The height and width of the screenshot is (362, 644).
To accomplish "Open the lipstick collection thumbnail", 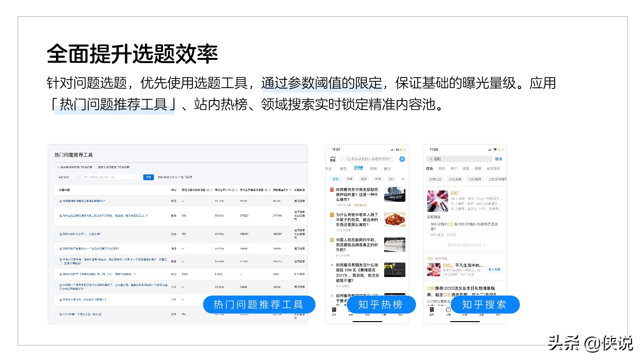I will [x=437, y=201].
